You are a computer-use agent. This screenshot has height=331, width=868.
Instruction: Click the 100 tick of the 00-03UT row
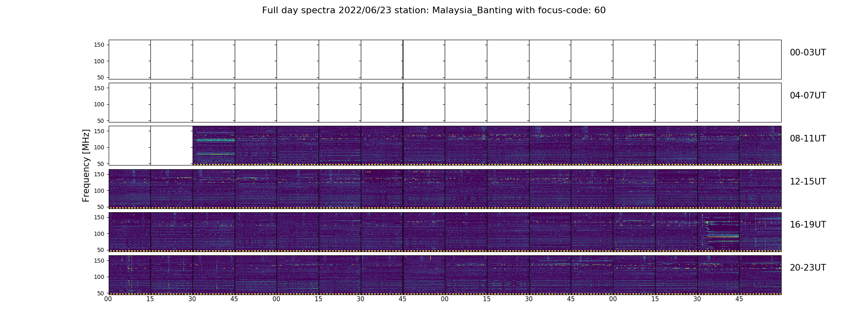(100, 61)
